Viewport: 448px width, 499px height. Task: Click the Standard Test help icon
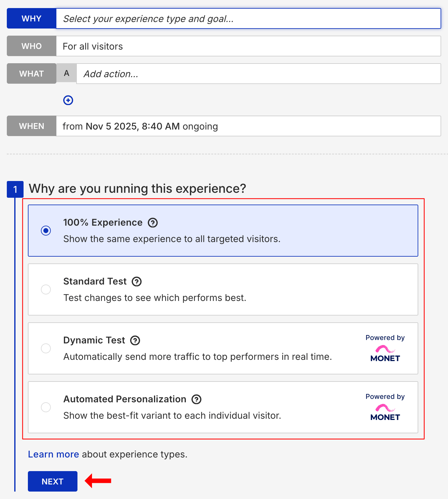pos(137,281)
